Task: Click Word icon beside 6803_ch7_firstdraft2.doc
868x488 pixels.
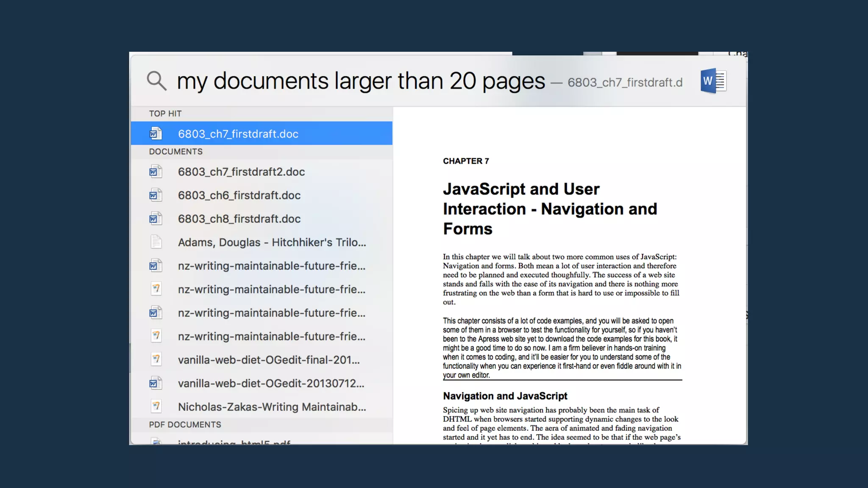Action: [156, 172]
